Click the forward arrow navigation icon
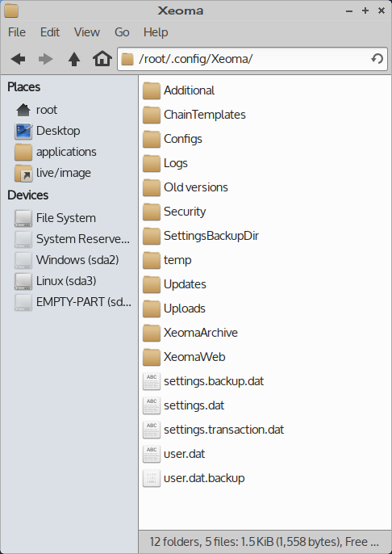This screenshot has height=554, width=392. (x=45, y=59)
